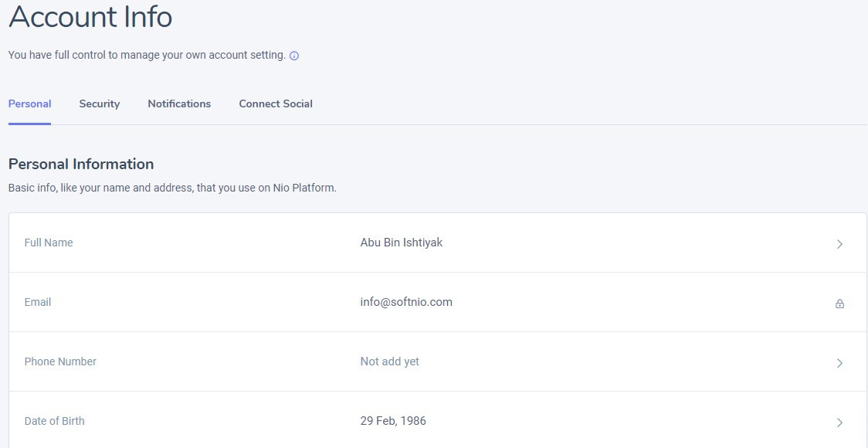Expand the Date of Birth row chevron
The image size is (868, 448).
coord(839,423)
